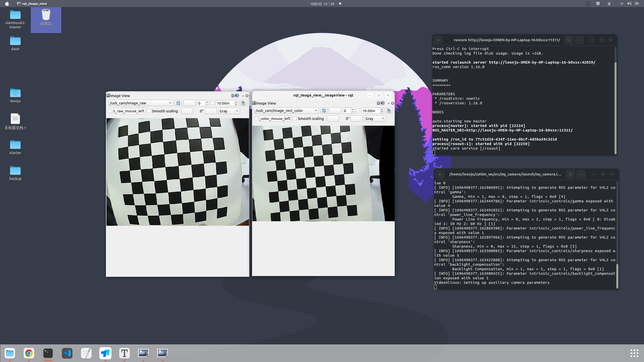Open Chrome from the dock
This screenshot has height=362, width=644.
(29, 353)
